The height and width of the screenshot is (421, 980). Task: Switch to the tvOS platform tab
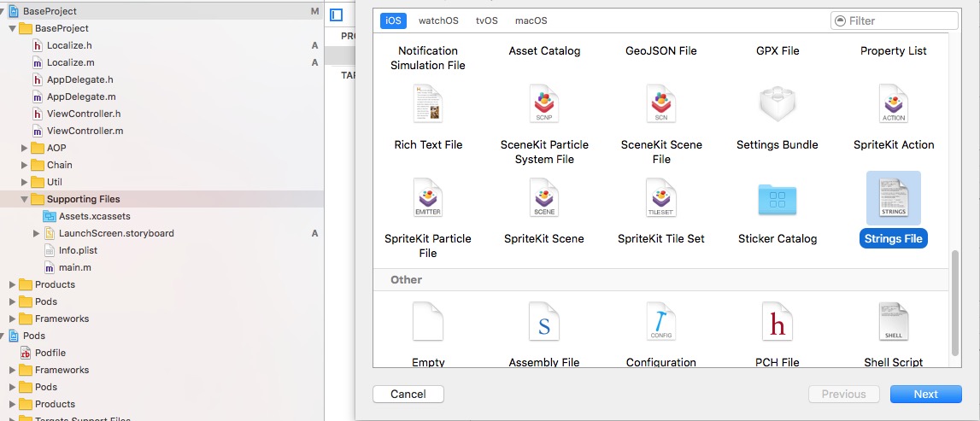487,20
